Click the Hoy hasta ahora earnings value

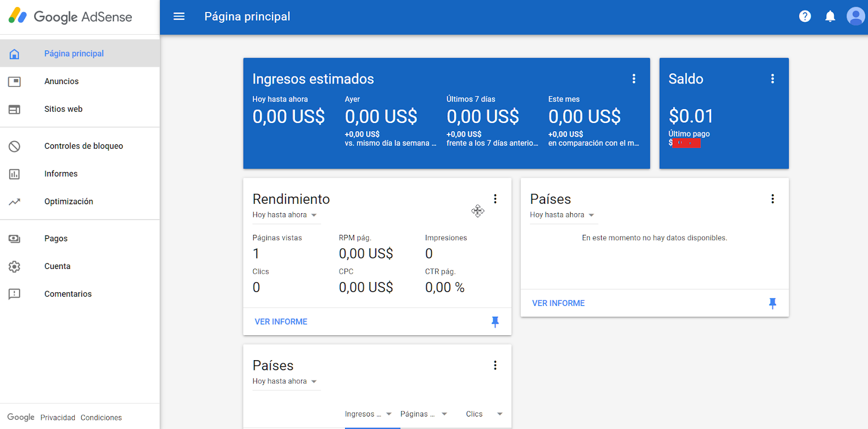pos(289,117)
